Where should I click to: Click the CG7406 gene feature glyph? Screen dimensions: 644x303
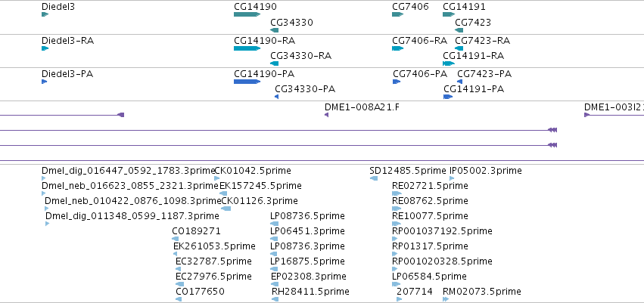click(x=398, y=14)
